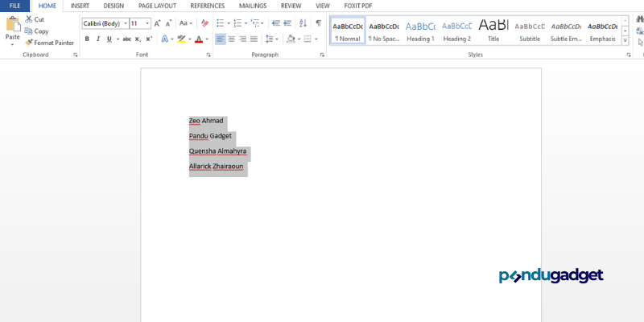Apply the Title style

pos(493,31)
